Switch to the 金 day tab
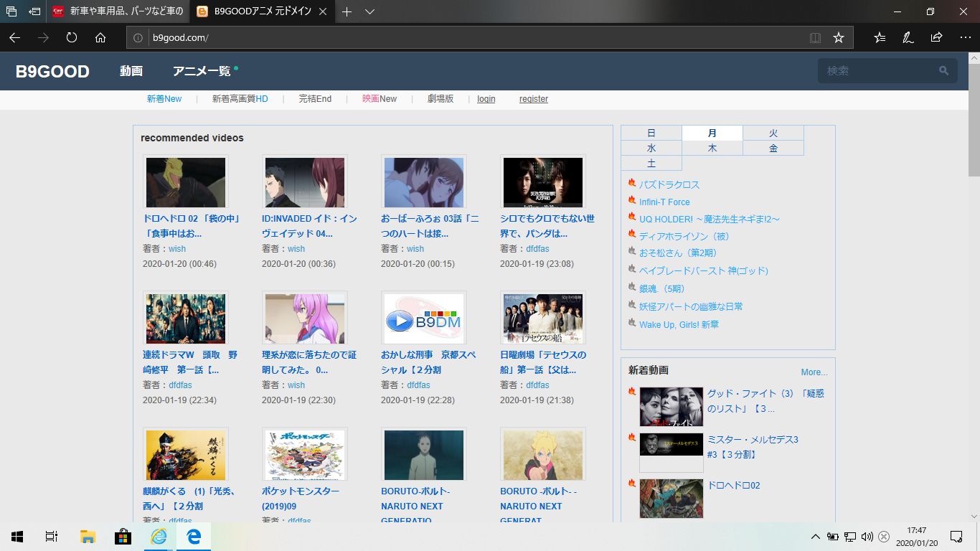Image resolution: width=980 pixels, height=551 pixels. point(773,148)
